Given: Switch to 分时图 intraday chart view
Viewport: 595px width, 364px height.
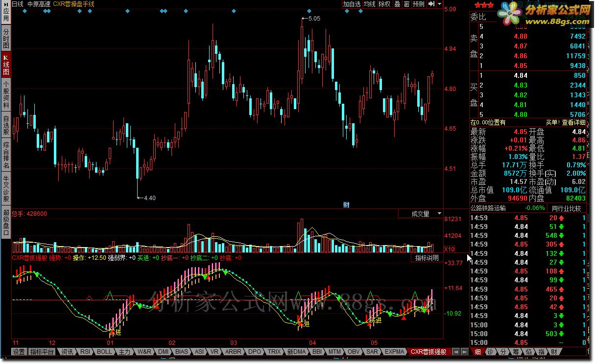Looking at the screenshot, I should [6, 38].
